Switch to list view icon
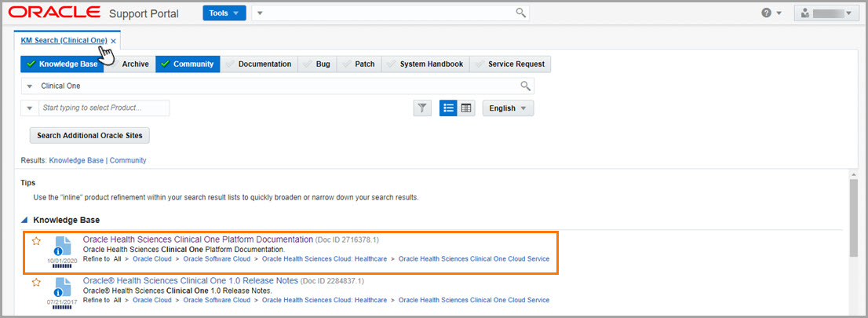 click(448, 108)
